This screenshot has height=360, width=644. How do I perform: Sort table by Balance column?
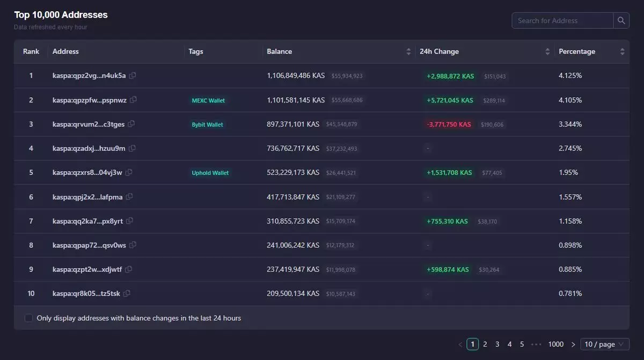(x=408, y=52)
